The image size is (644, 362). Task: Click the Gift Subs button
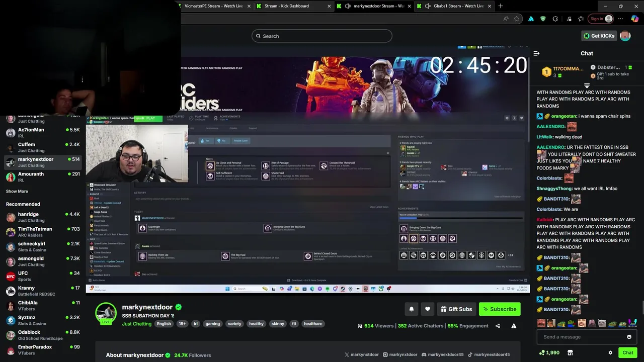click(x=456, y=309)
